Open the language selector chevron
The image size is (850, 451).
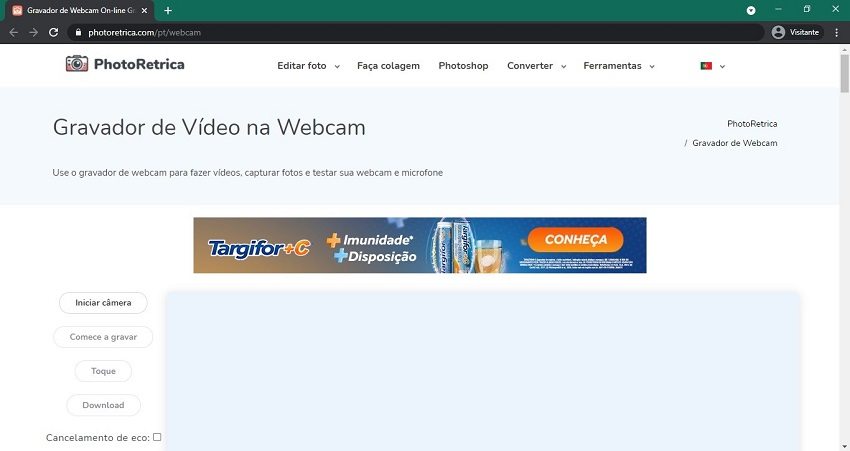coord(722,66)
